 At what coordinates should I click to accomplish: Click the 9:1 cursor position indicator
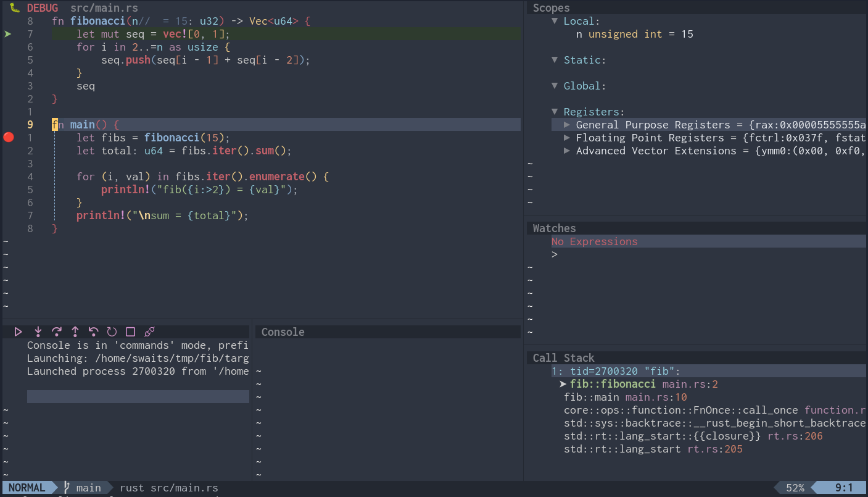(845, 488)
